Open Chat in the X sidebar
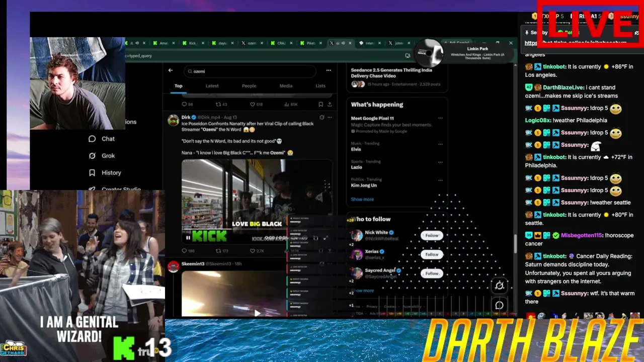This screenshot has height=362, width=644. (x=102, y=139)
